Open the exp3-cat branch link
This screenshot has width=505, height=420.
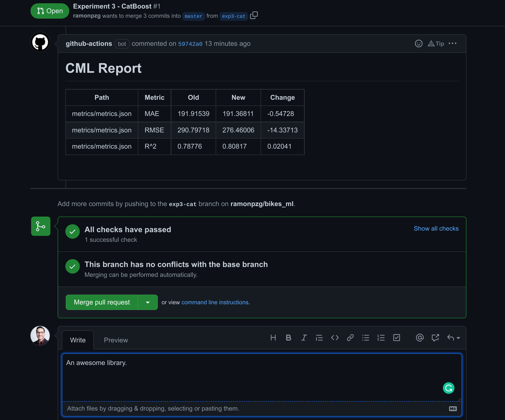point(233,16)
